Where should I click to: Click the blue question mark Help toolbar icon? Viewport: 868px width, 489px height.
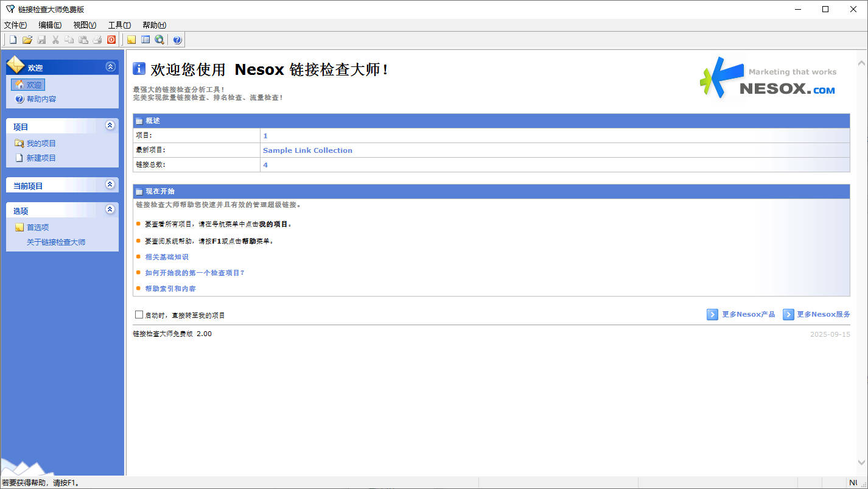coord(177,40)
